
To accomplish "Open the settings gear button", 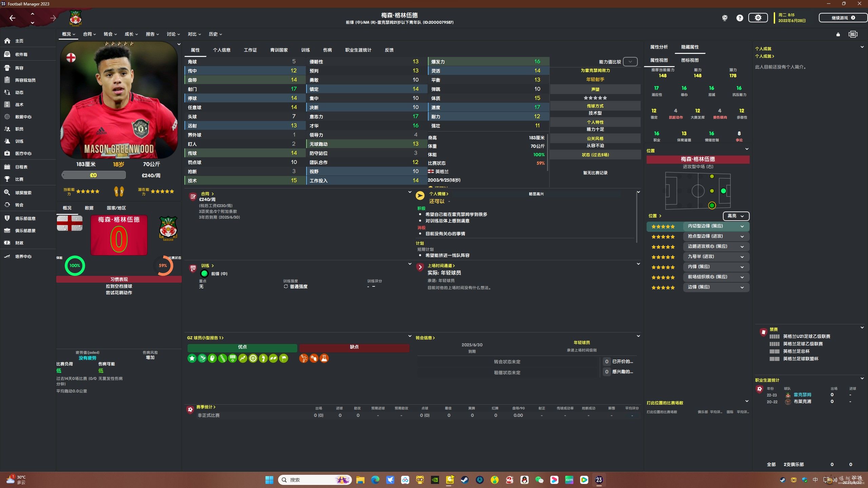I will click(x=758, y=18).
